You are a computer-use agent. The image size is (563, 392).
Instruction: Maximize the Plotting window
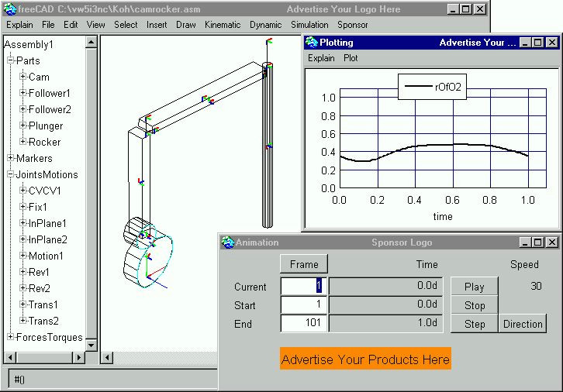click(x=538, y=43)
